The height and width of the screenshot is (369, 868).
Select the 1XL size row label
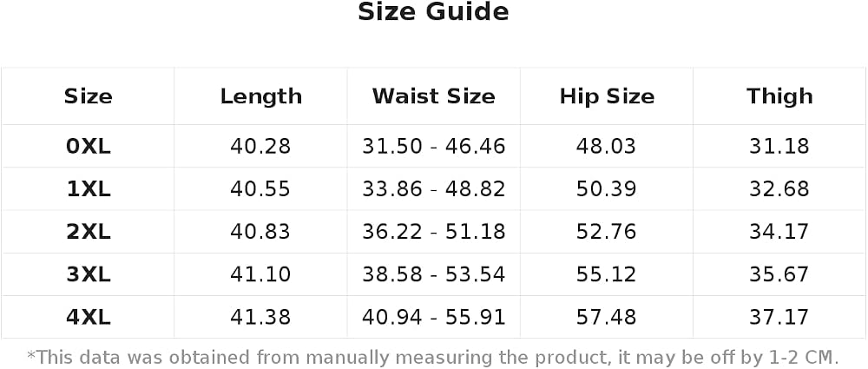88,189
